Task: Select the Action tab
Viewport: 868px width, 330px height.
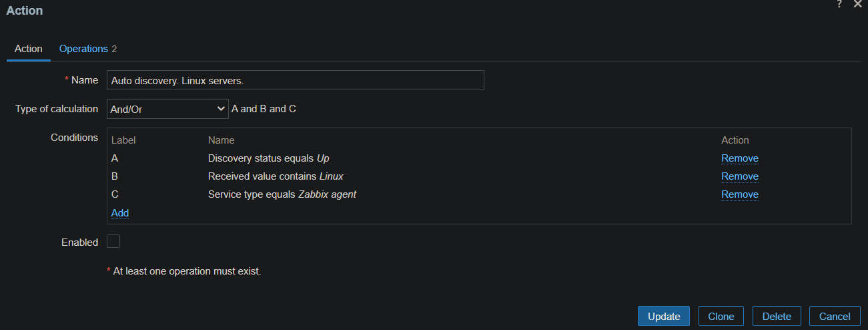Action: click(29, 49)
